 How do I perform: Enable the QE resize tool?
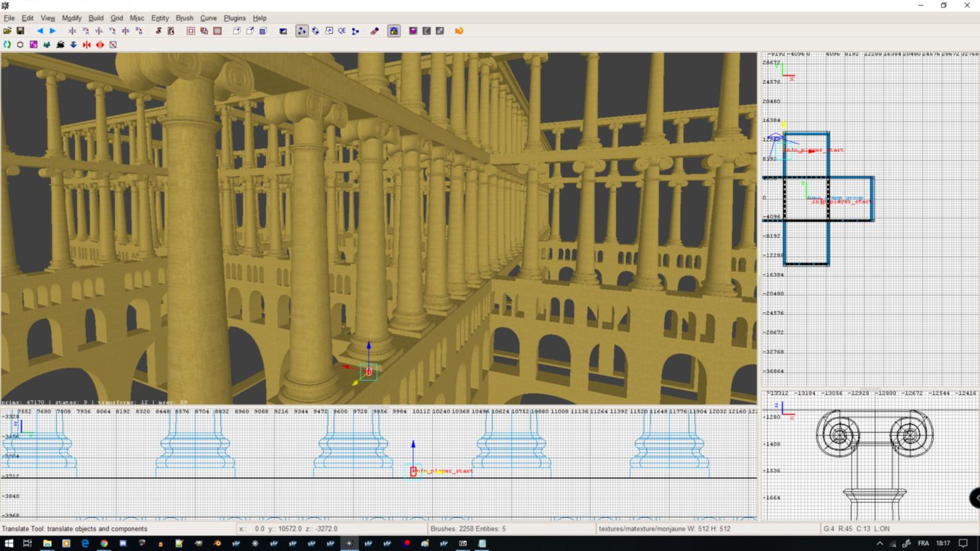click(342, 31)
